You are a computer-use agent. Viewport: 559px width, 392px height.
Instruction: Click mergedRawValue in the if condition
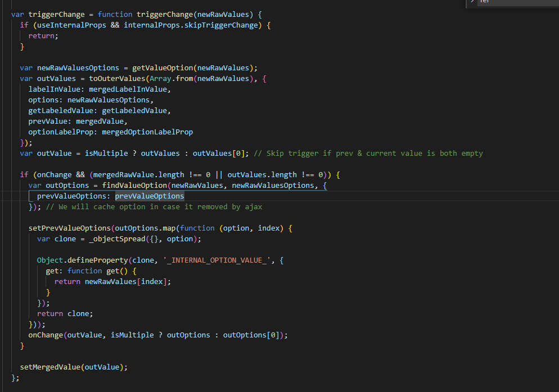click(x=124, y=175)
